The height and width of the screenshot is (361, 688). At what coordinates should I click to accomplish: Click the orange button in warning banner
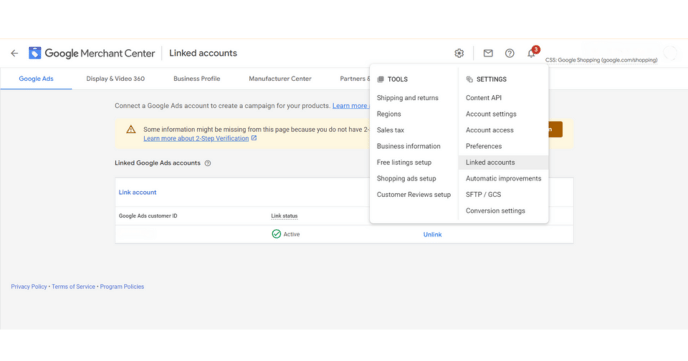[x=555, y=129]
